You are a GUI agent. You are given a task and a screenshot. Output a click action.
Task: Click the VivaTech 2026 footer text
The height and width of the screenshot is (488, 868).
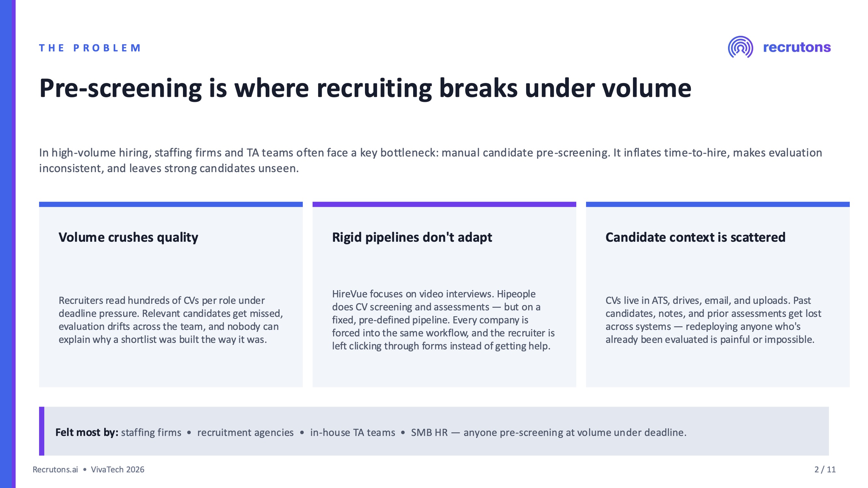118,469
